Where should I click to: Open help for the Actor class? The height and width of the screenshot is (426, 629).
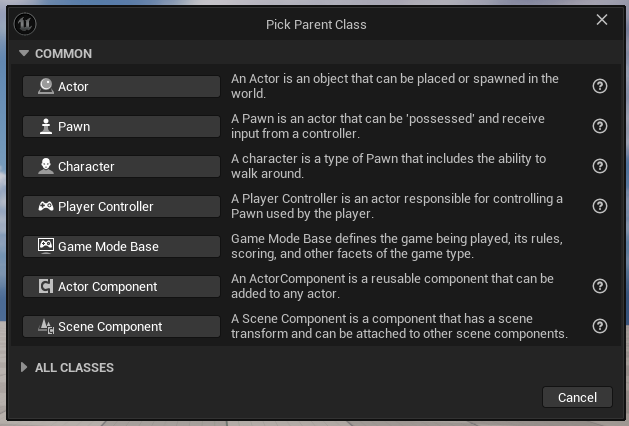tap(600, 86)
